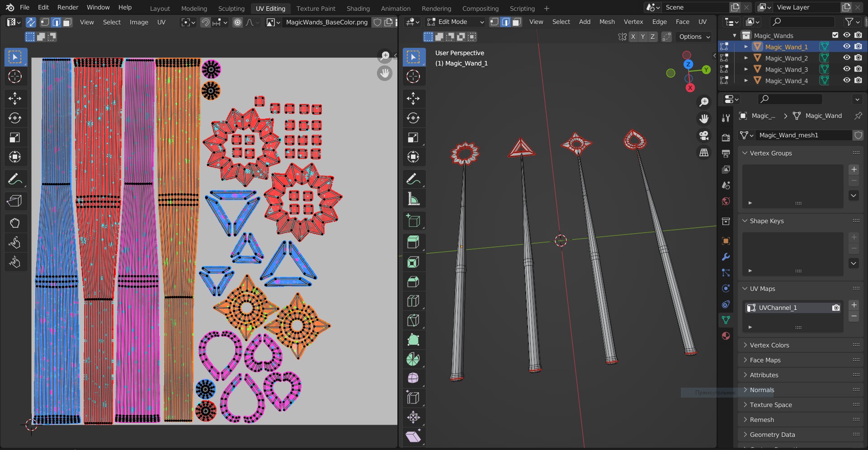Open the Render properties tab
Image resolution: width=868 pixels, height=450 pixels.
click(726, 138)
